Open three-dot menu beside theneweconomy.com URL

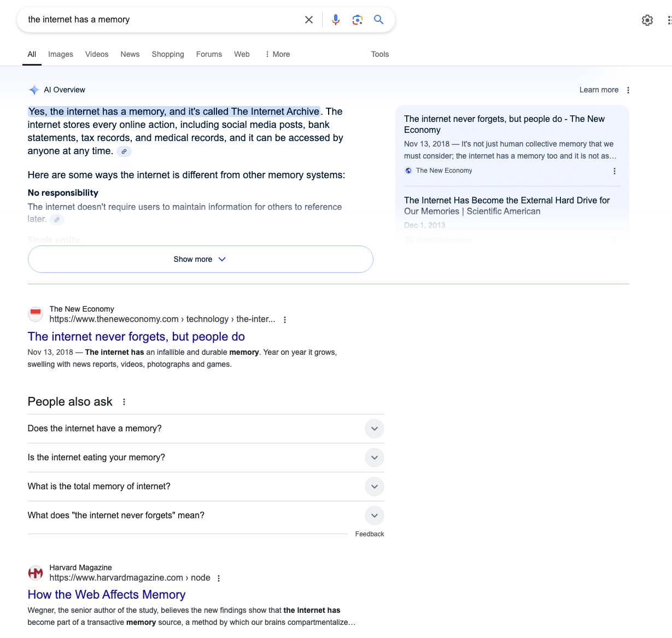285,320
